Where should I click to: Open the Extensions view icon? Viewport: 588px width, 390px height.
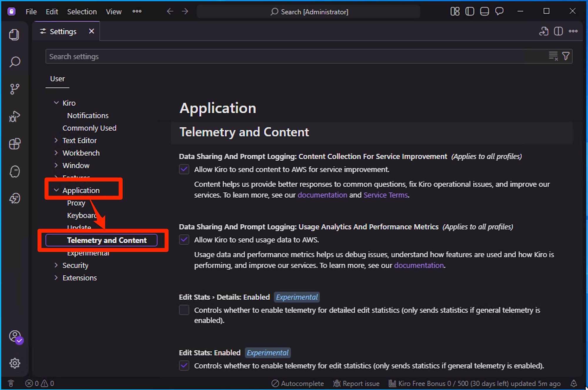15,144
